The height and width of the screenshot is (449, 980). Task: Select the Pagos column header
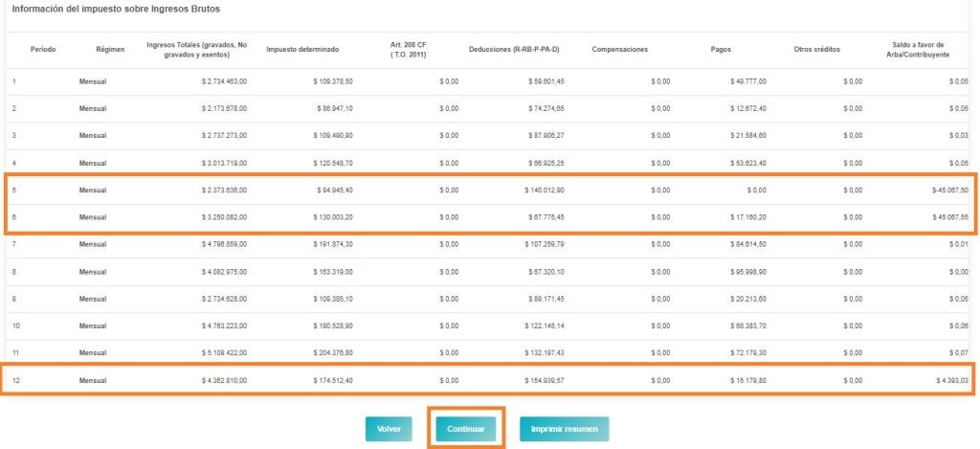(724, 49)
